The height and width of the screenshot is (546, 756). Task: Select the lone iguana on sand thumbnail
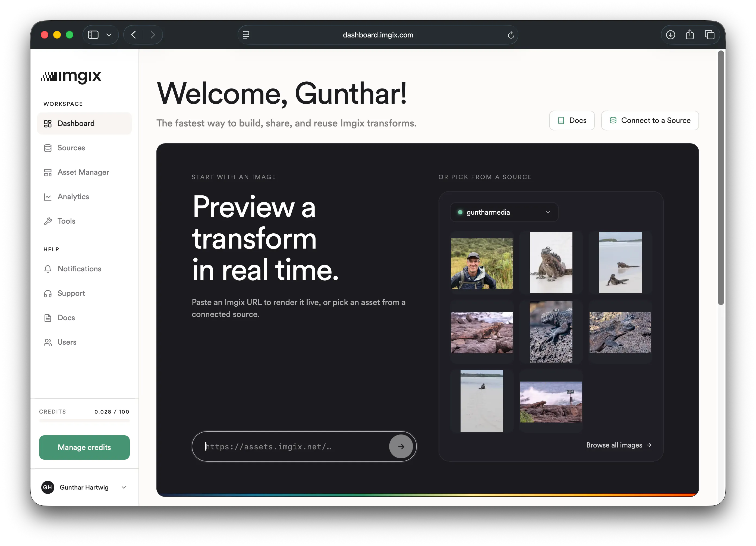(482, 401)
